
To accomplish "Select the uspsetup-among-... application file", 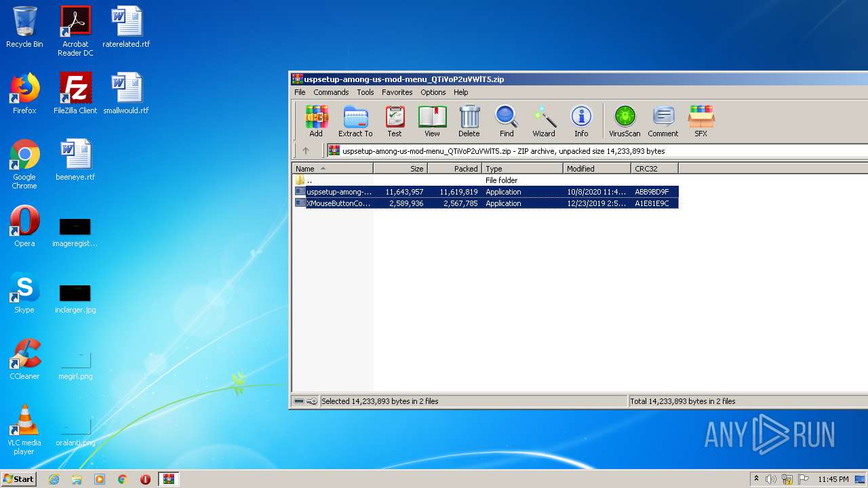I will [x=486, y=192].
